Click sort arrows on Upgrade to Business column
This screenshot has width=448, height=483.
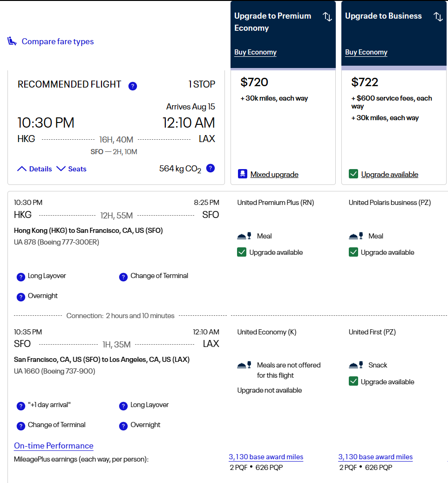(438, 17)
